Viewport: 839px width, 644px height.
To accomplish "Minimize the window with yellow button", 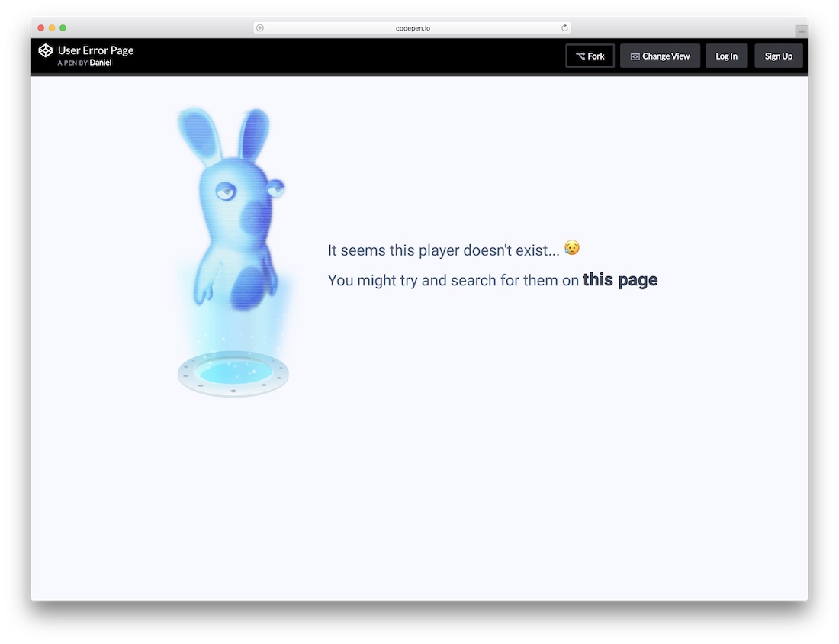I will (52, 27).
